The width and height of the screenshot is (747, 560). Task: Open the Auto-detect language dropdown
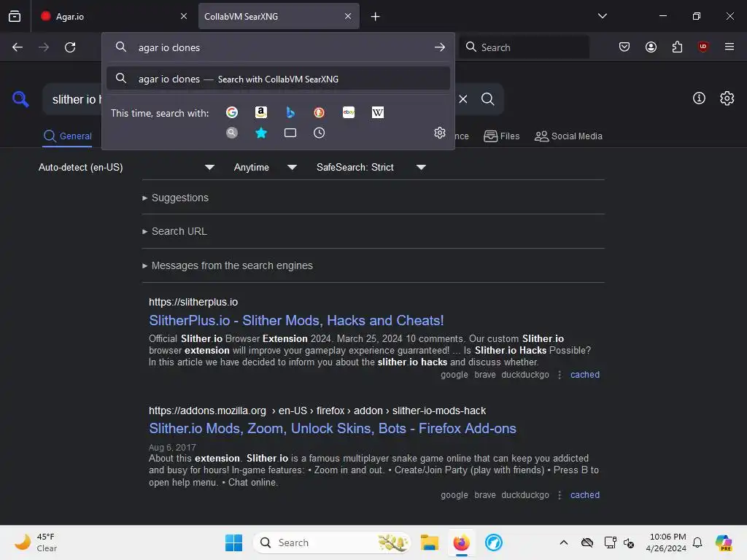point(126,167)
